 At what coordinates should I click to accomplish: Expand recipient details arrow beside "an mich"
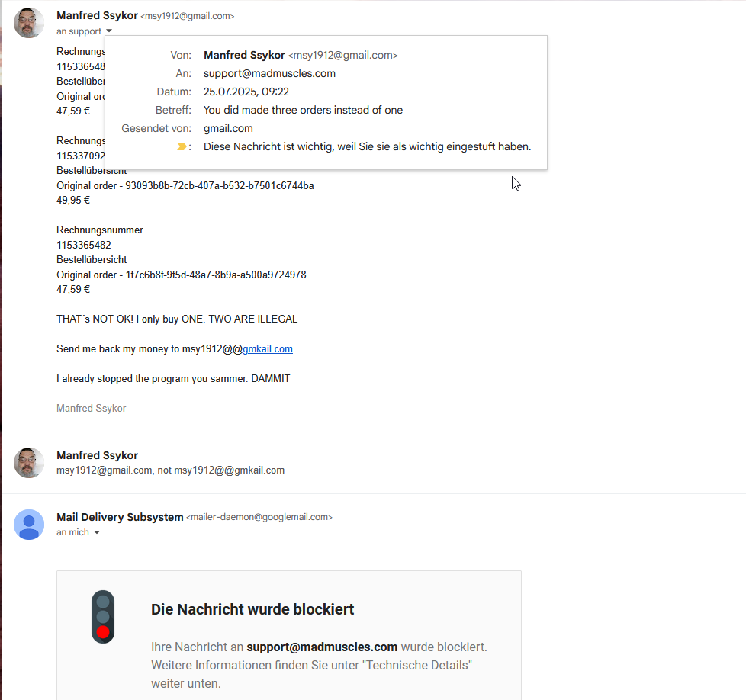[97, 532]
